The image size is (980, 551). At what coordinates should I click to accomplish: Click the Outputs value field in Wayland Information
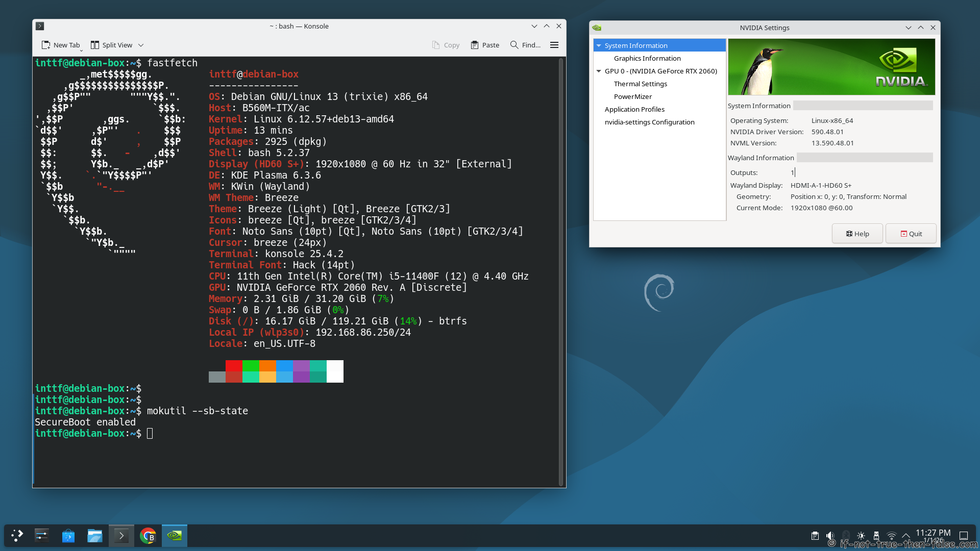pos(793,172)
